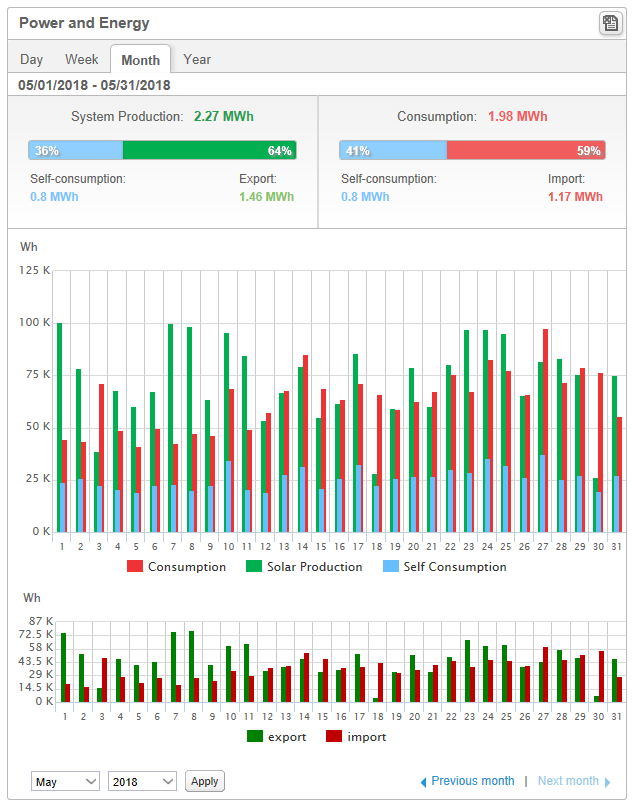Click day 8 export bar in lower chart
This screenshot has height=807, width=635.
(191, 666)
